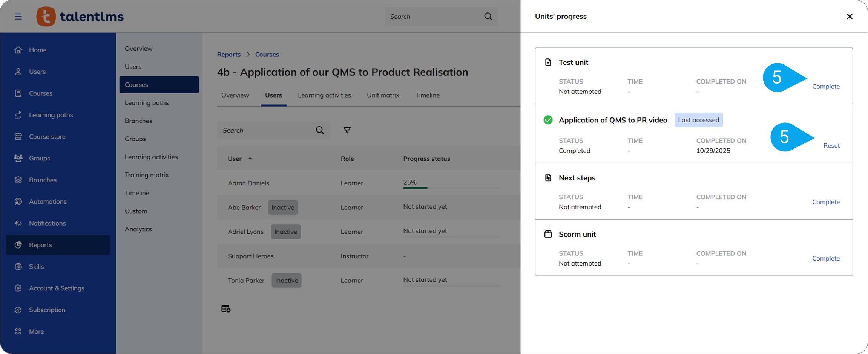Close the Units' progress panel

[849, 17]
